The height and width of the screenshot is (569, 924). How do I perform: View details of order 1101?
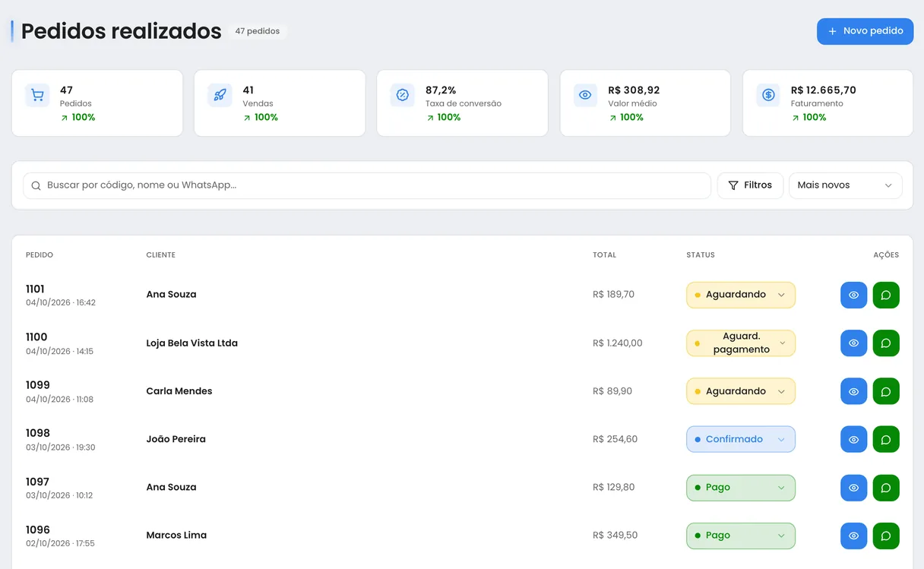[x=853, y=295]
